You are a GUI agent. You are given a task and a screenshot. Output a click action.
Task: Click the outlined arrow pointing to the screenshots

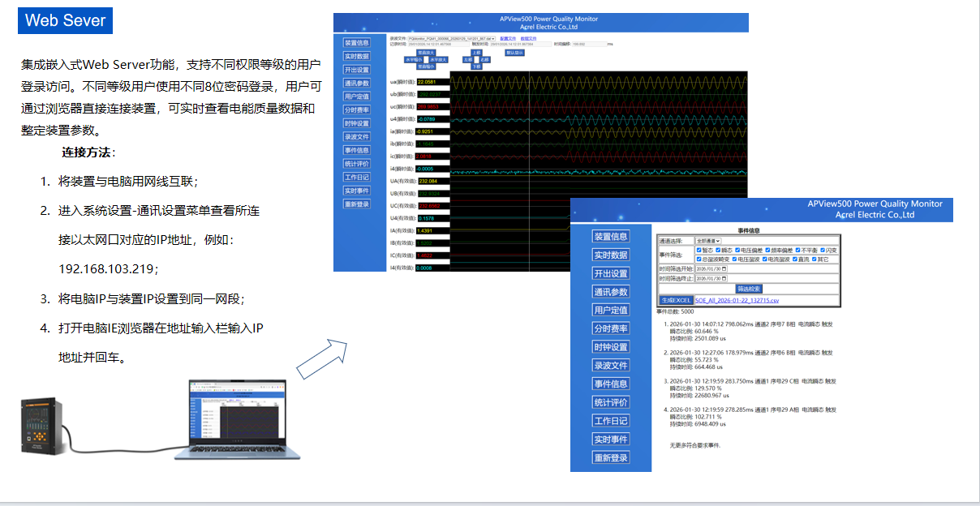tap(322, 358)
